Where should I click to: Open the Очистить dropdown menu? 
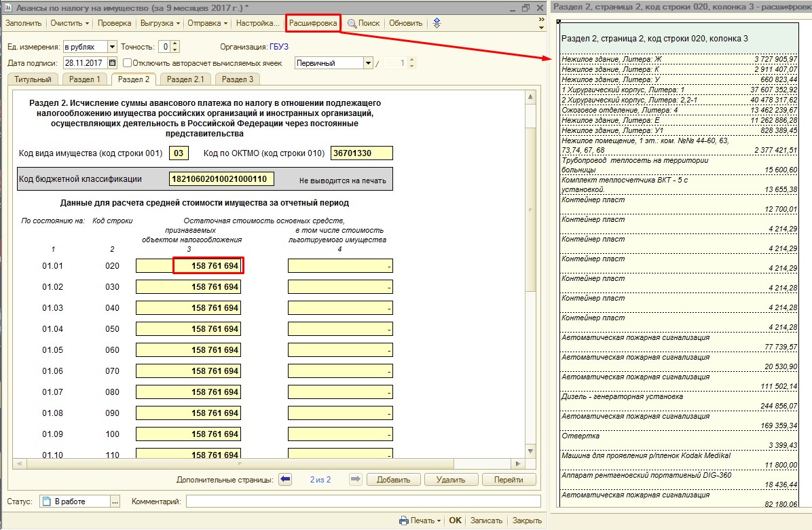[70, 23]
